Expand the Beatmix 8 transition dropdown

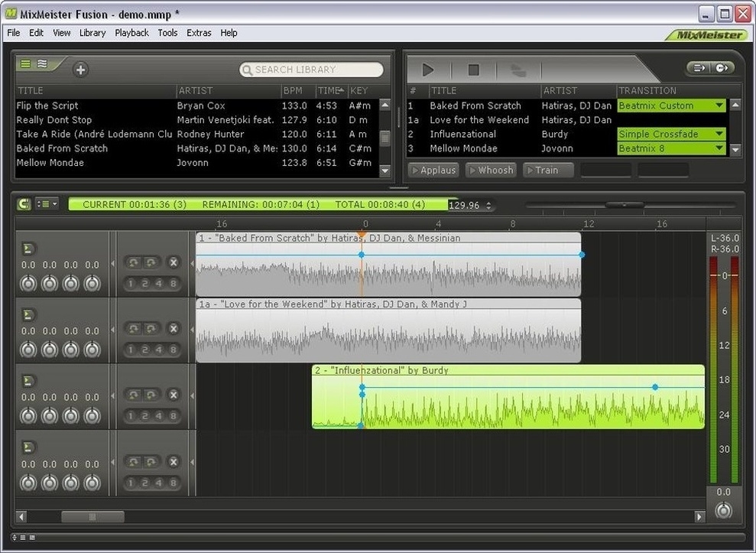click(x=719, y=148)
